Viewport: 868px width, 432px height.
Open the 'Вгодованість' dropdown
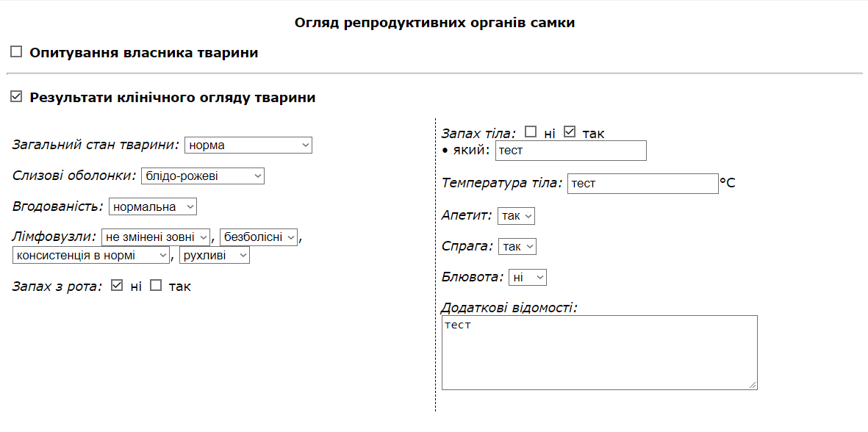pyautogui.click(x=153, y=207)
